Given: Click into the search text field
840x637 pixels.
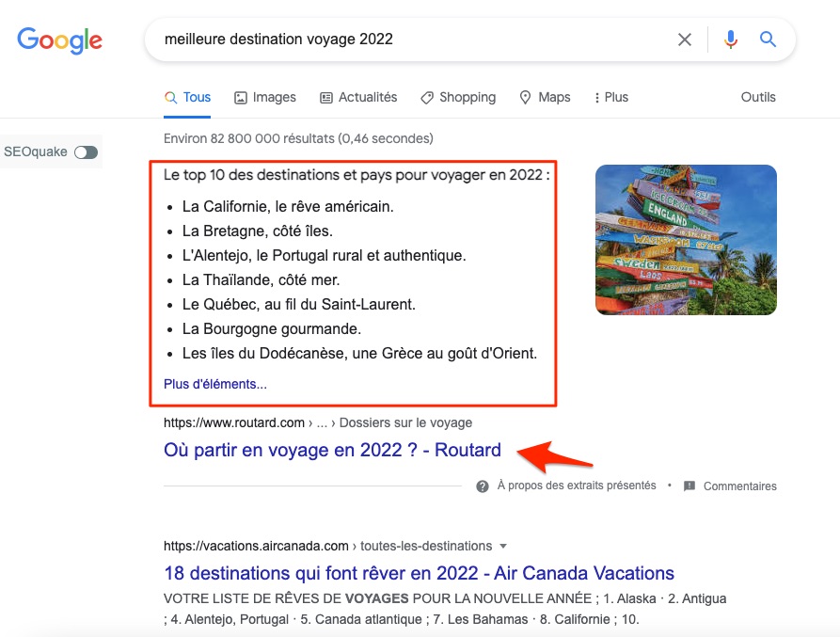Looking at the screenshot, I should (x=414, y=40).
